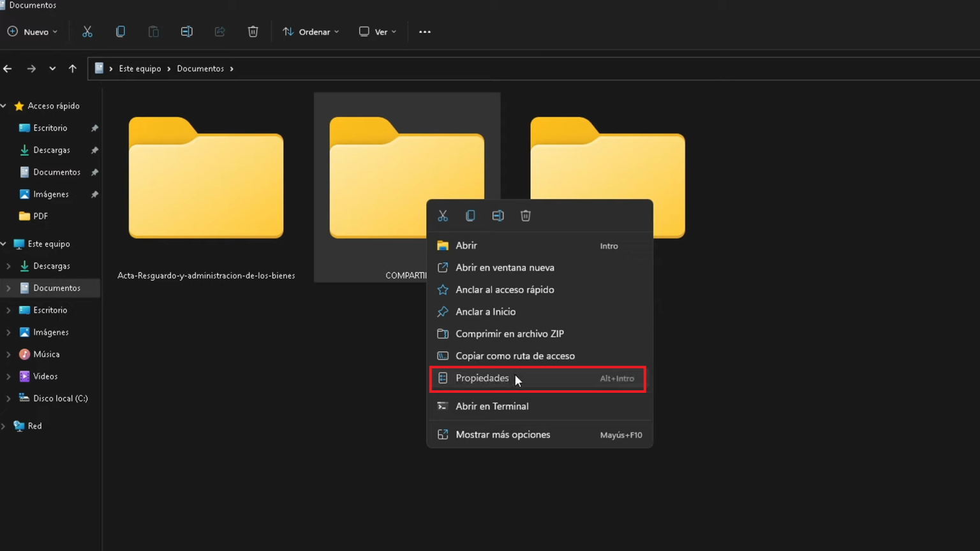This screenshot has height=551, width=980.
Task: Select Este equipo in navigation pane
Action: click(49, 244)
